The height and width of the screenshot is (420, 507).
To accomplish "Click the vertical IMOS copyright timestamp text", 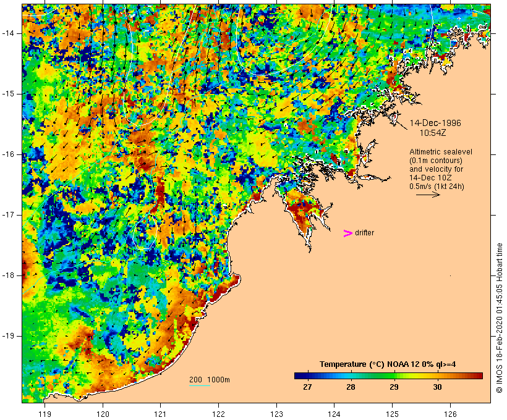I will click(499, 318).
